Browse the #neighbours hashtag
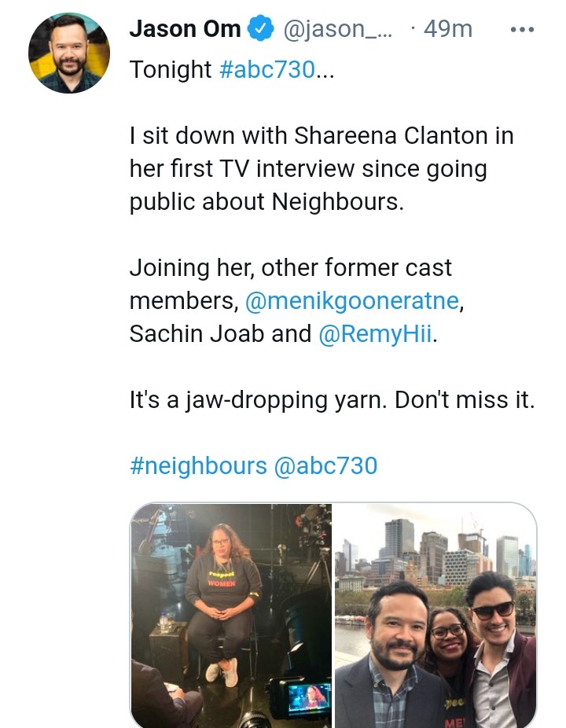The width and height of the screenshot is (566, 728). [198, 465]
